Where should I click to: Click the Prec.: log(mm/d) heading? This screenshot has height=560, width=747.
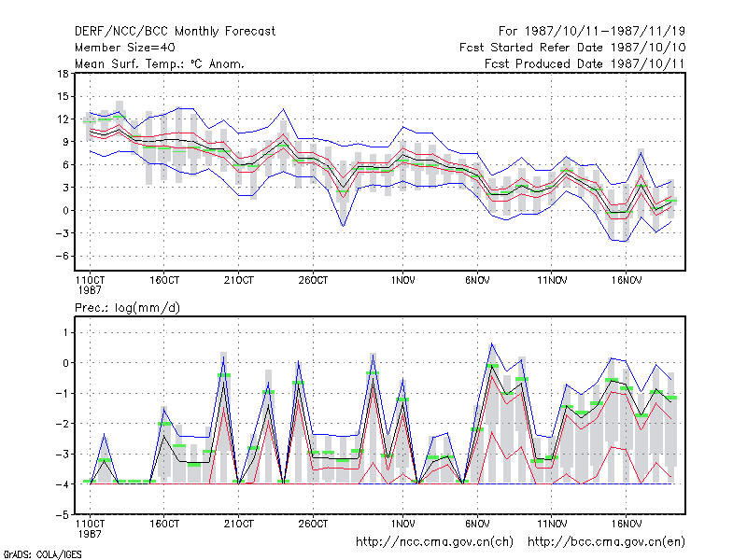pos(127,308)
